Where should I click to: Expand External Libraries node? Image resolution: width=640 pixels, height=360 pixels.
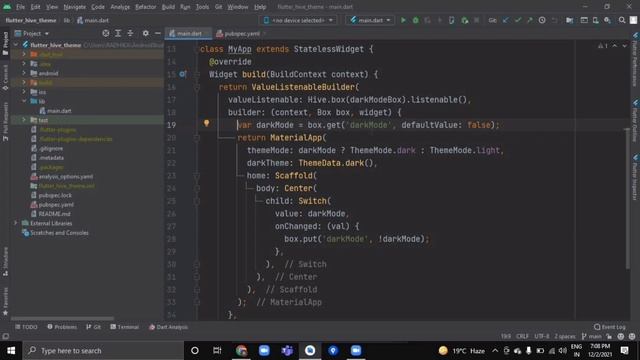[x=16, y=223]
